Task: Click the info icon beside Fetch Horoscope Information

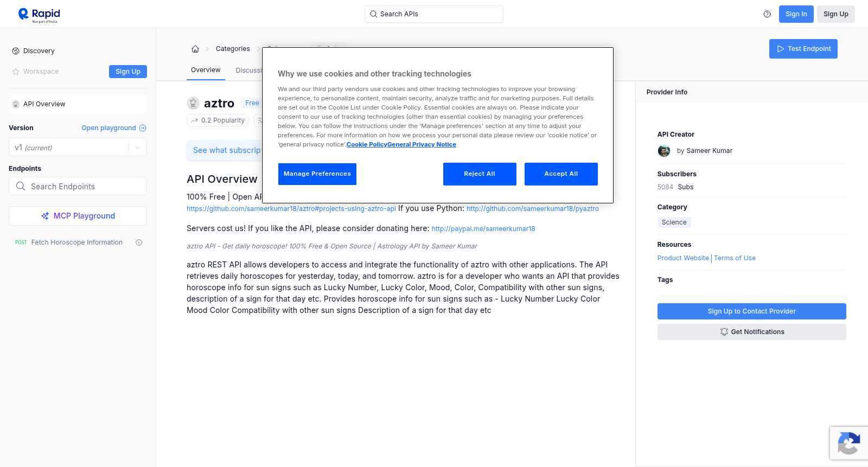Action: click(139, 242)
